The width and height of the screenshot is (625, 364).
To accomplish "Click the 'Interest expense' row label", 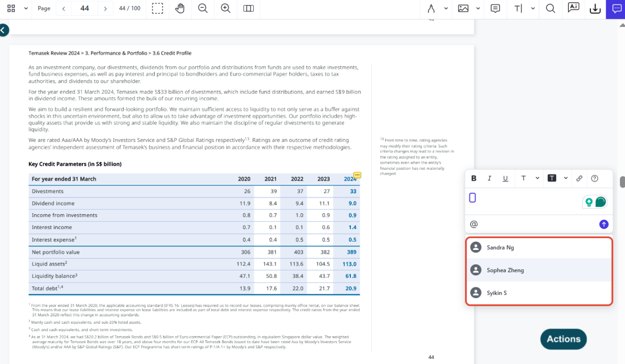I will coord(54,239).
